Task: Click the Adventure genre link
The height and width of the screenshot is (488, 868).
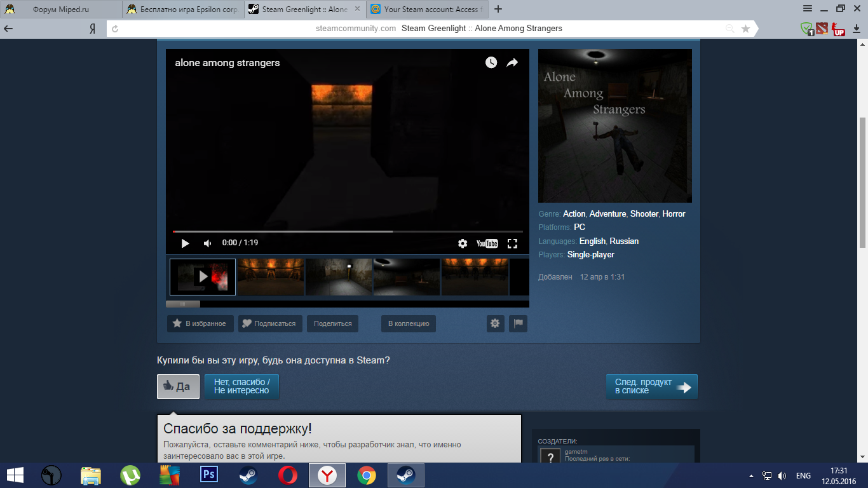Action: point(608,214)
